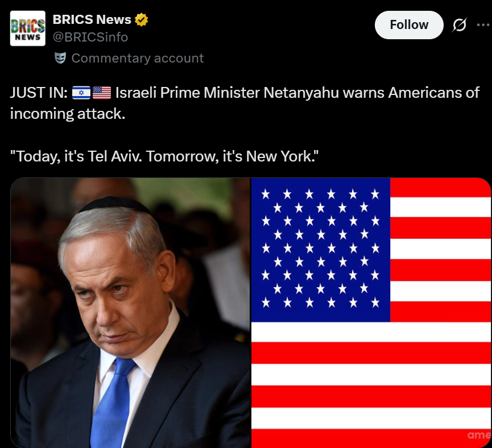Click the JUST IN text in post
Image resolution: width=492 pixels, height=448 pixels.
[39, 93]
